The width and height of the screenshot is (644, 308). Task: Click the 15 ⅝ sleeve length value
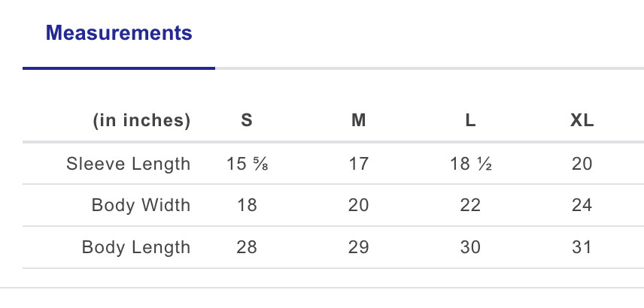(x=247, y=164)
